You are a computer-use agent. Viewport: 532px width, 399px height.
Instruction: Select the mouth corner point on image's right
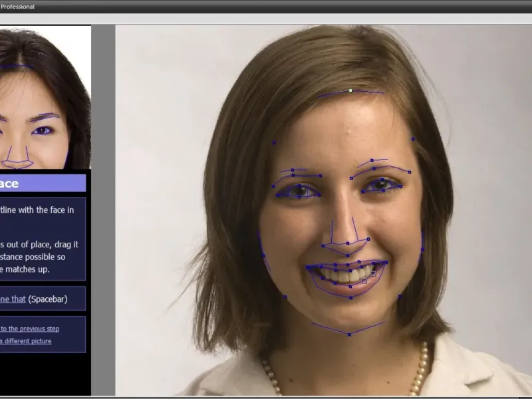(x=386, y=262)
